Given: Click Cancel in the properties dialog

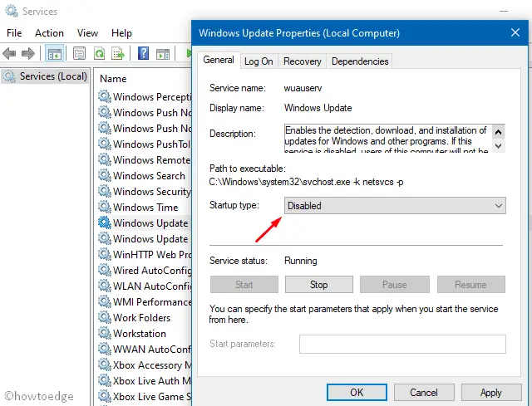Looking at the screenshot, I should (x=424, y=393).
